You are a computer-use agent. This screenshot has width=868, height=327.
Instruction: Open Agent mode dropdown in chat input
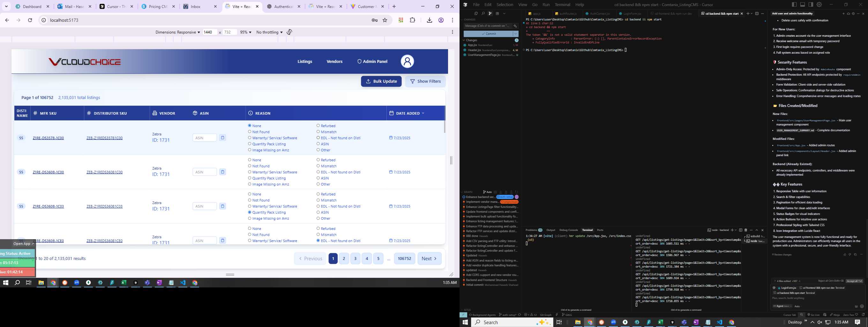point(782,306)
